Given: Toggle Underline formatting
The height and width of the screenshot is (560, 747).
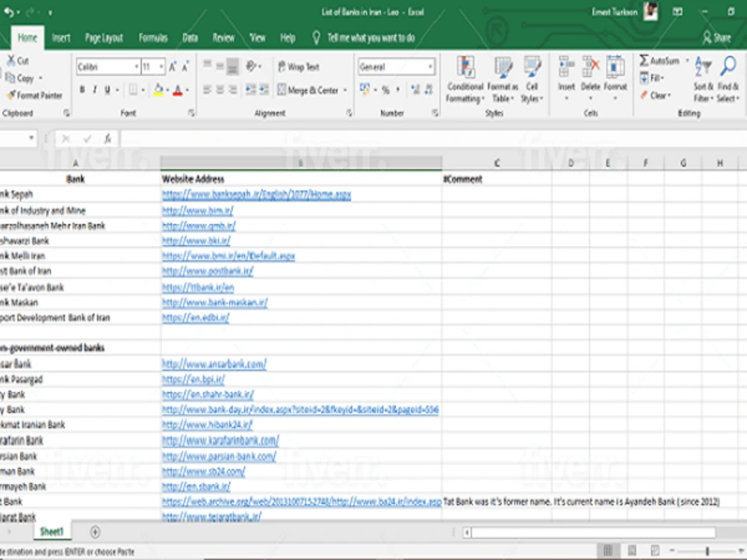Looking at the screenshot, I should click(x=107, y=90).
